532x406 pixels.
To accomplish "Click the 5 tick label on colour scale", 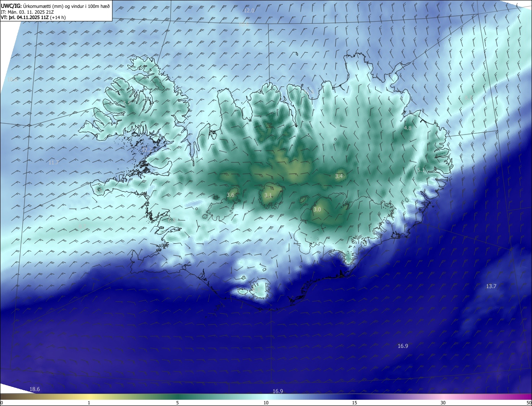I will 177,403.
